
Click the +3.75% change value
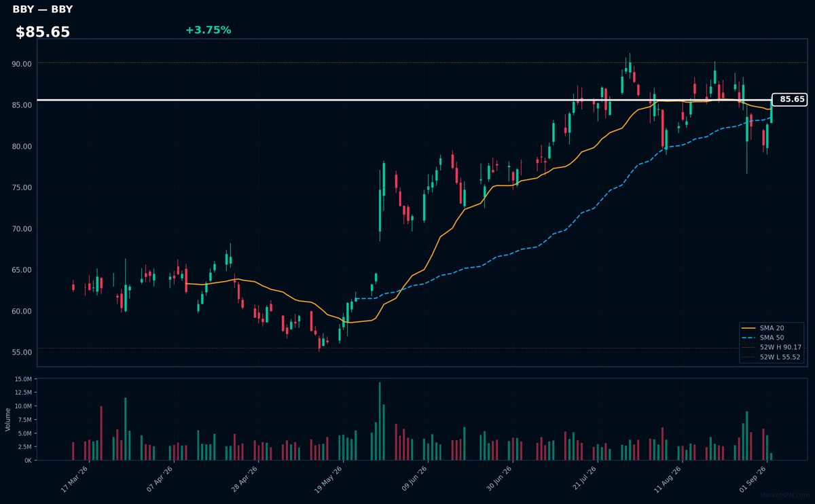pos(208,30)
